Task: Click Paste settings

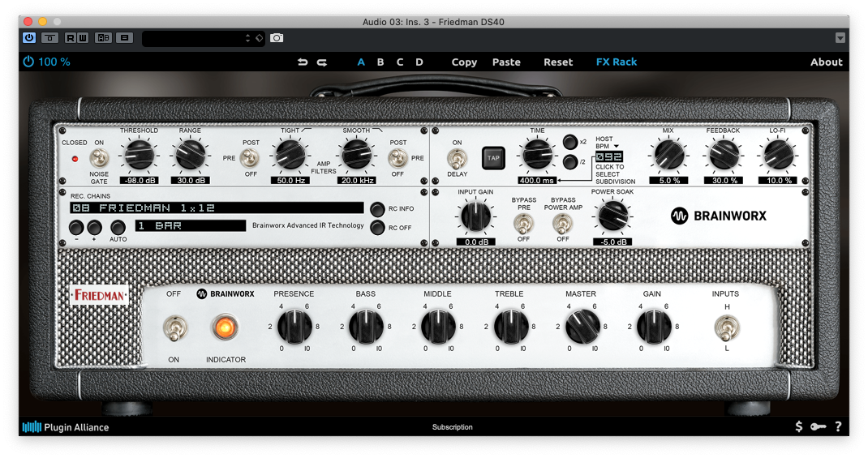Action: point(506,62)
